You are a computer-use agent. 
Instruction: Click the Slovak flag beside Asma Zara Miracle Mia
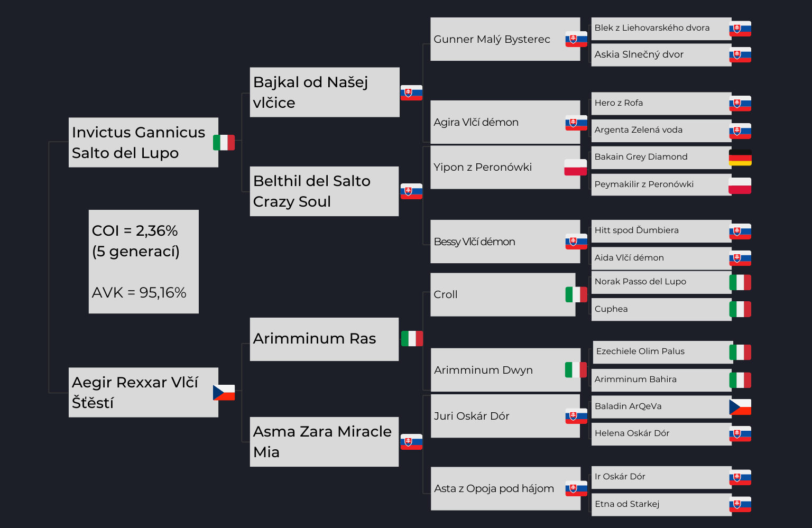pos(411,442)
